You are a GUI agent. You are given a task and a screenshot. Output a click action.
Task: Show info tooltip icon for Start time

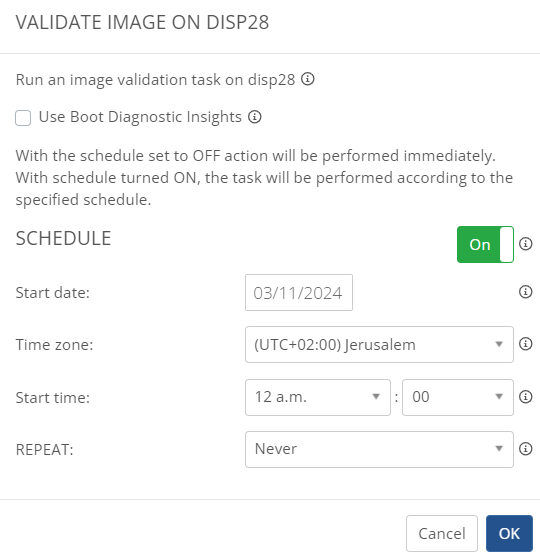525,396
